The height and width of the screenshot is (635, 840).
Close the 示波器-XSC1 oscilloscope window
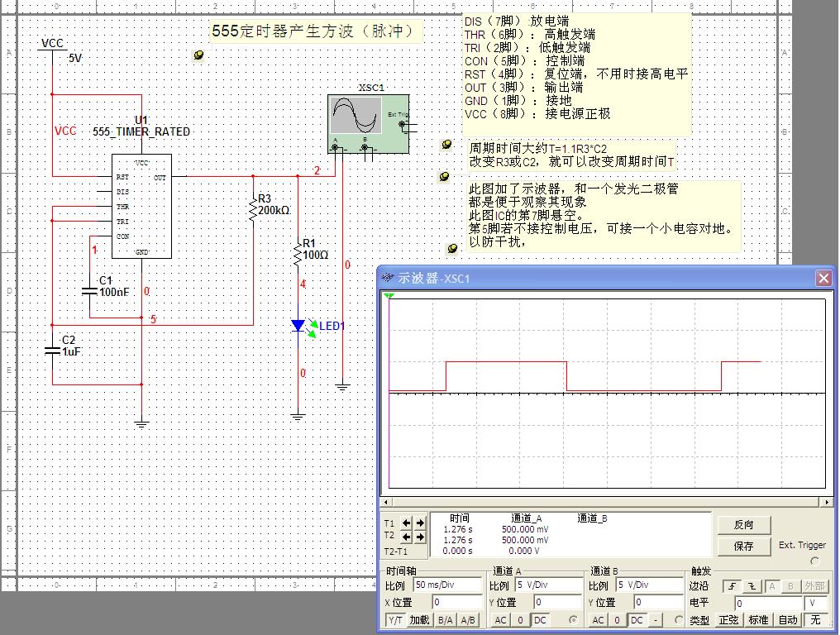[x=823, y=279]
